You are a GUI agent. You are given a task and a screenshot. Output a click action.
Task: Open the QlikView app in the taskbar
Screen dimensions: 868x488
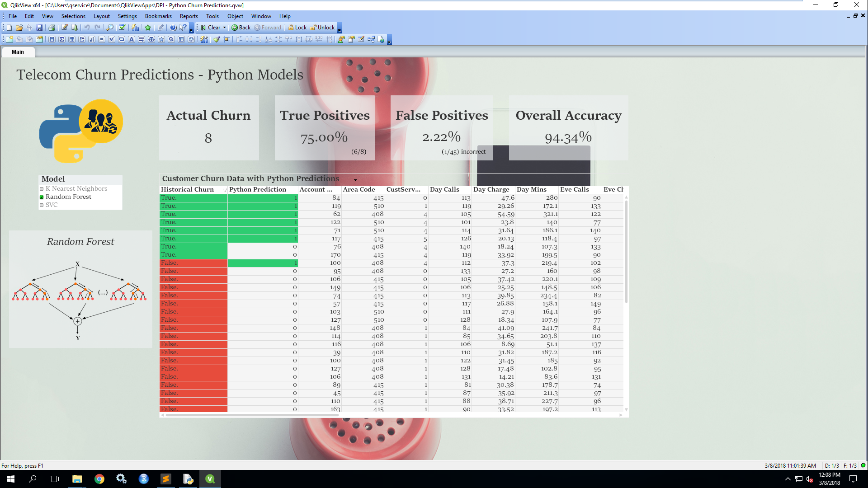[210, 479]
